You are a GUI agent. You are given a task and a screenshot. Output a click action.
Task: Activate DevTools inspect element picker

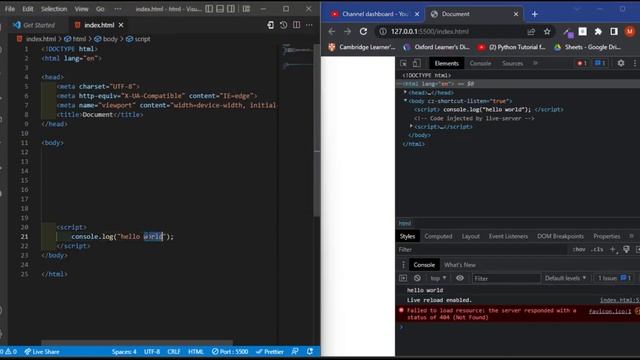403,63
